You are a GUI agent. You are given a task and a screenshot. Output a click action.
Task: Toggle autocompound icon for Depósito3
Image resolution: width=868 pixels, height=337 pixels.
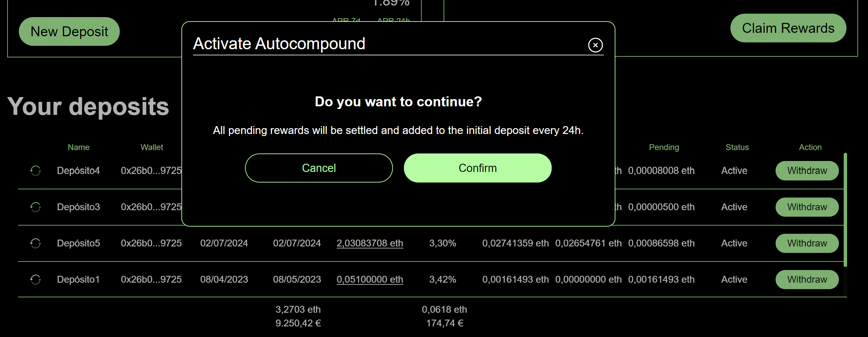click(36, 207)
